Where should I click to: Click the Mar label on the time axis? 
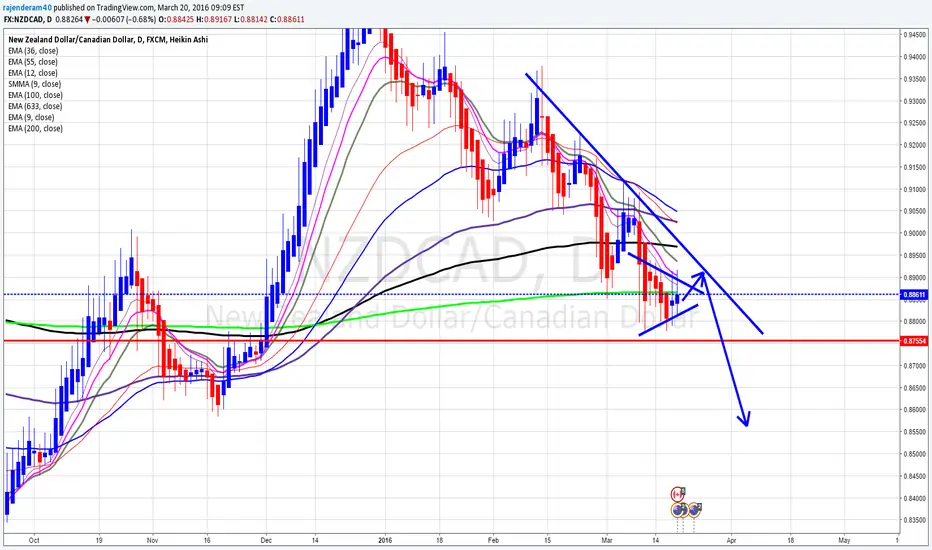(x=607, y=540)
